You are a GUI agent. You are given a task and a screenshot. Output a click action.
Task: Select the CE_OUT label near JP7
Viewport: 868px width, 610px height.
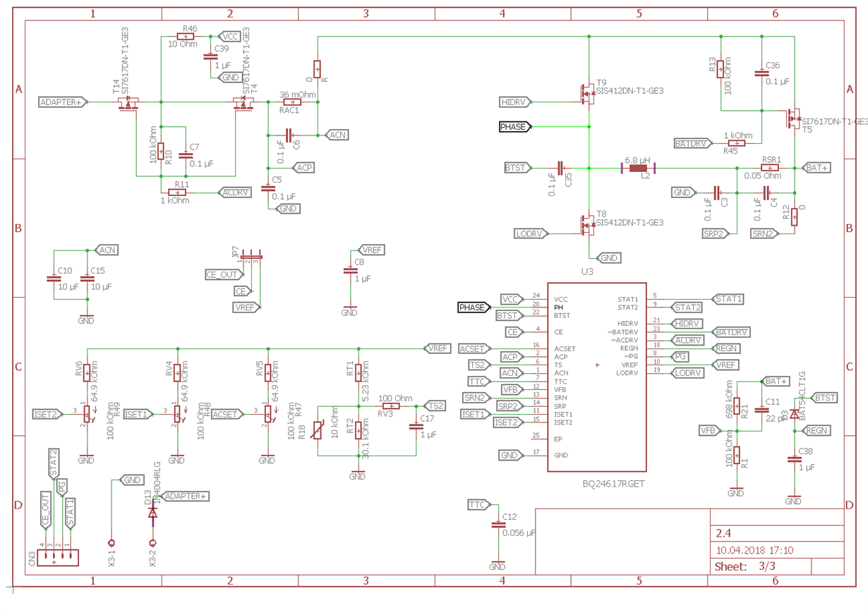point(224,274)
